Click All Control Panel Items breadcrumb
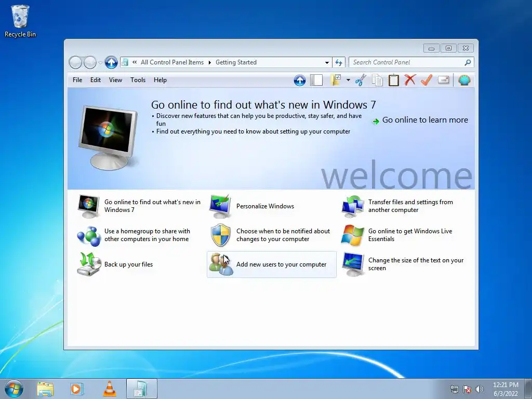 point(172,62)
